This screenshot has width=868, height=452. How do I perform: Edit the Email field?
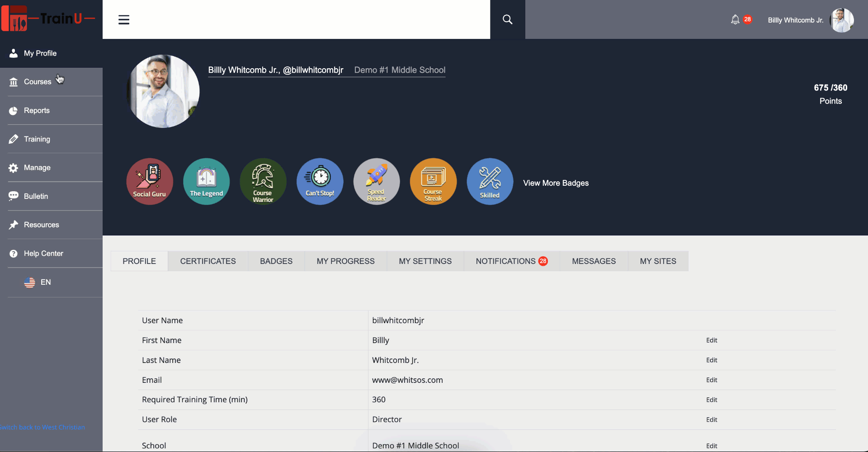tap(712, 380)
